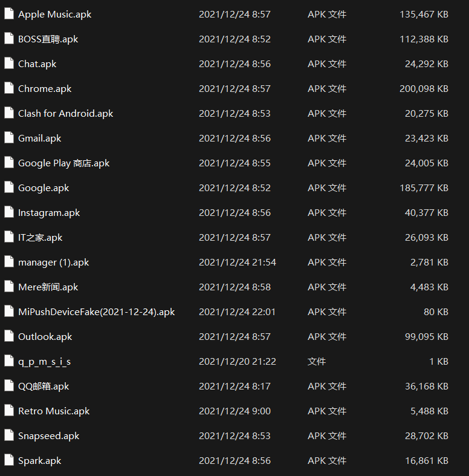This screenshot has height=476, width=469.
Task: Select the Google.apk file name
Action: (44, 188)
